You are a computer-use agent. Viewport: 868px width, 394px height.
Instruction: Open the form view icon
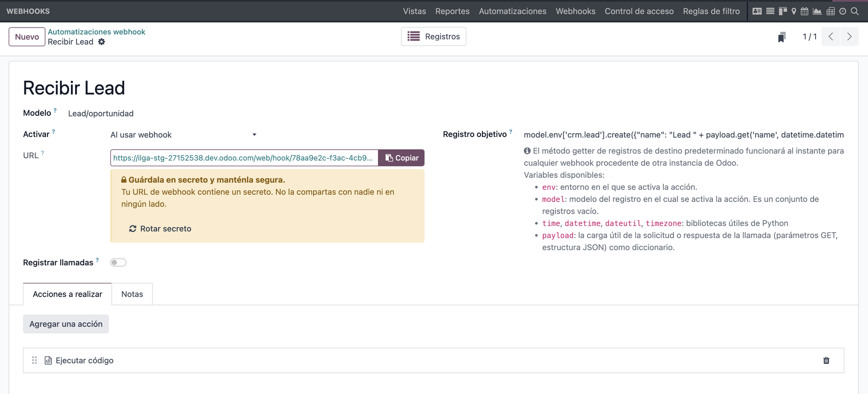tap(757, 11)
